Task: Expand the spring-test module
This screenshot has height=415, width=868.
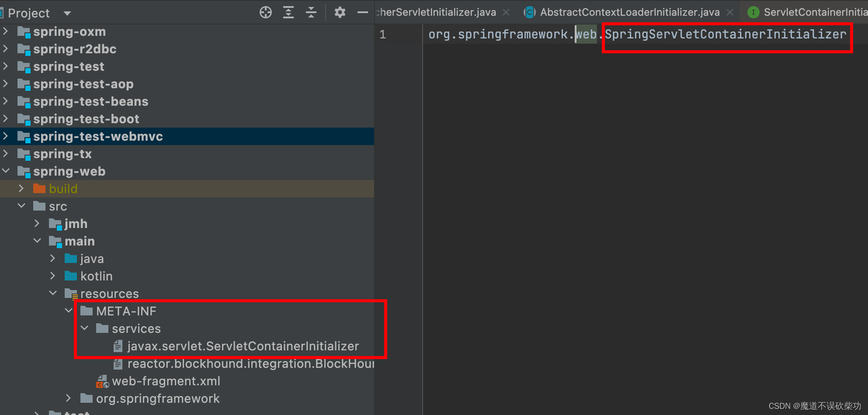Action: (x=6, y=66)
